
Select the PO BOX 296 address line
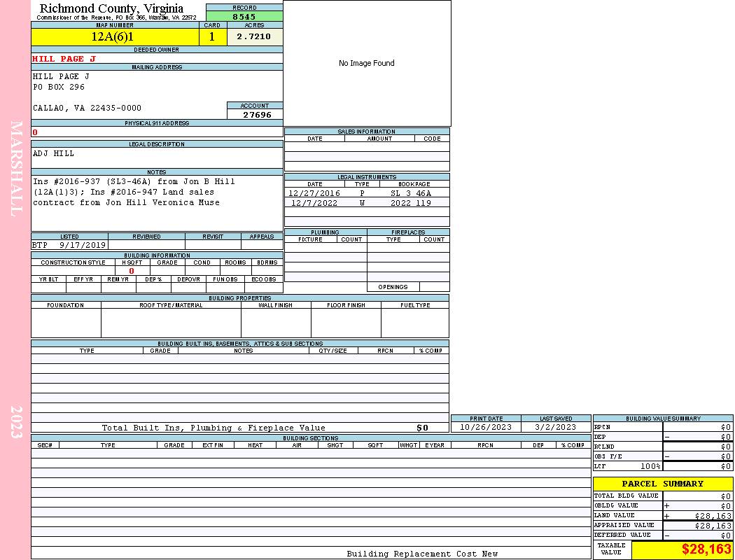click(59, 87)
